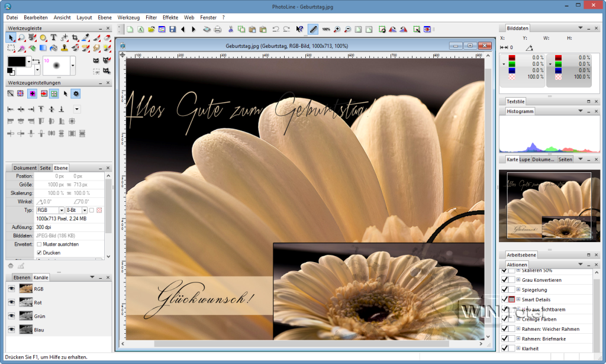Viewport: 606px width, 364px height.
Task: Create a new document with blank page icon
Action: pyautogui.click(x=130, y=30)
